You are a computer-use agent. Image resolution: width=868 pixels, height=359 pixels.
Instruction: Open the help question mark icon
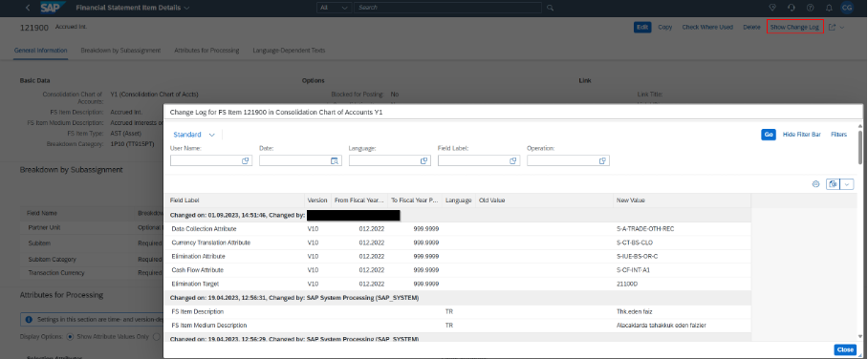(810, 8)
